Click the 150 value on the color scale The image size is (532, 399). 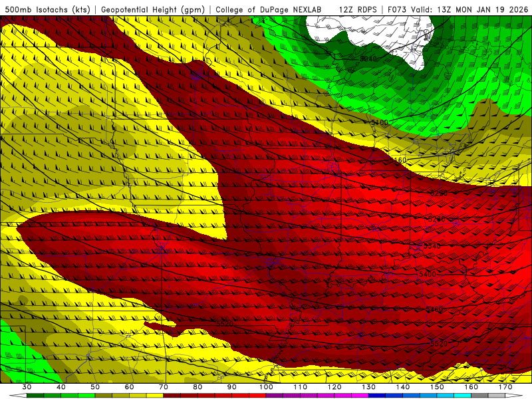click(437, 387)
